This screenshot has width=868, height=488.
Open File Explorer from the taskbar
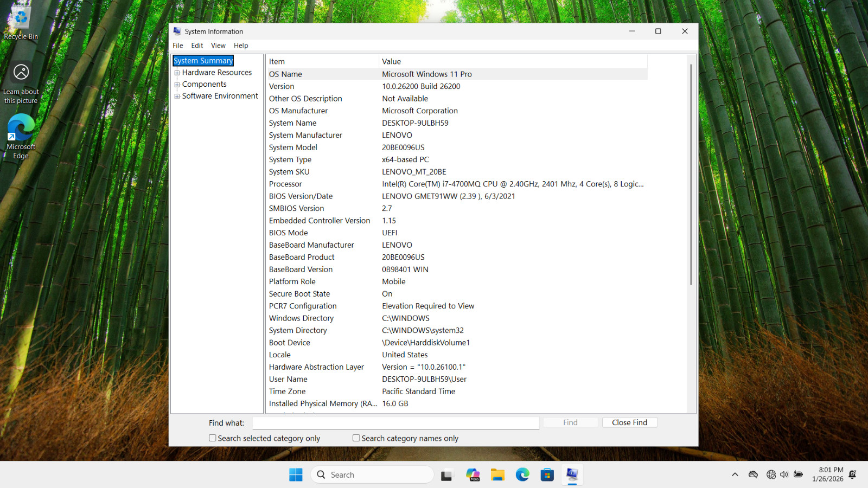[497, 475]
